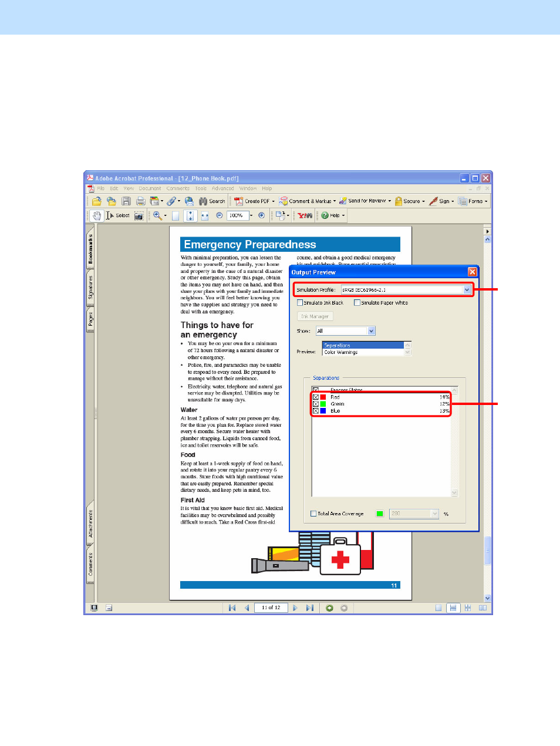Expand the Forms dropdown
Image resolution: width=560 pixels, height=746 pixels.
click(x=486, y=201)
